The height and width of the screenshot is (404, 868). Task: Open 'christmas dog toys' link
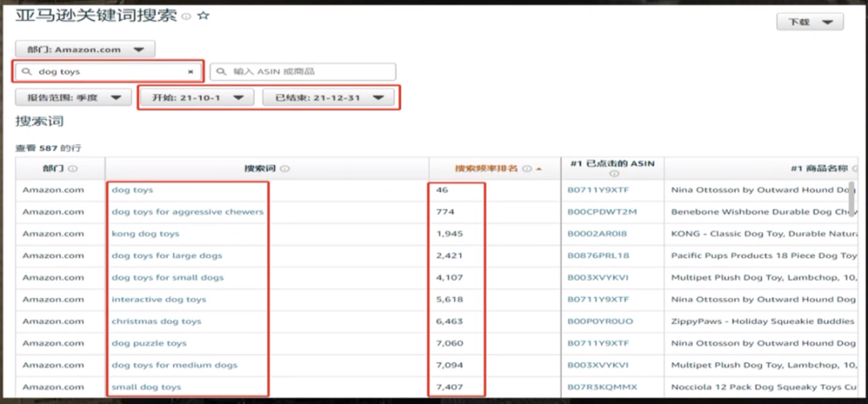[157, 321]
